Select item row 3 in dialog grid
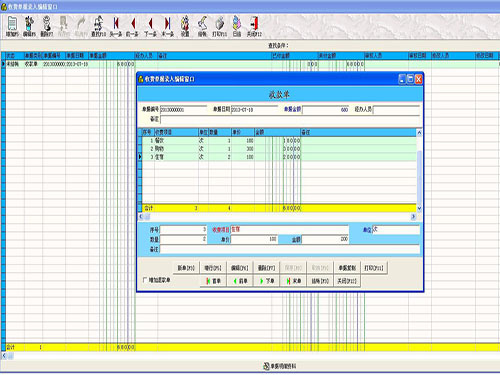The image size is (500, 375). pyautogui.click(x=279, y=157)
